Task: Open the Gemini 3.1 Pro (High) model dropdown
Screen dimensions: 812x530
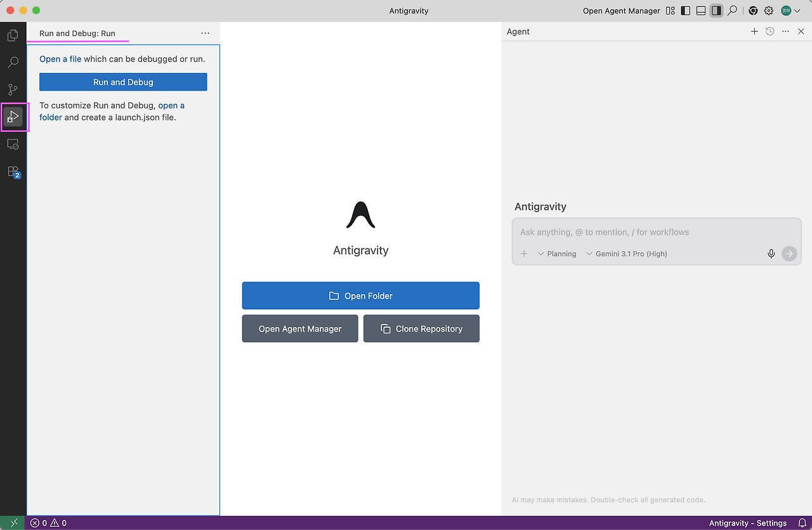Action: [x=627, y=254]
